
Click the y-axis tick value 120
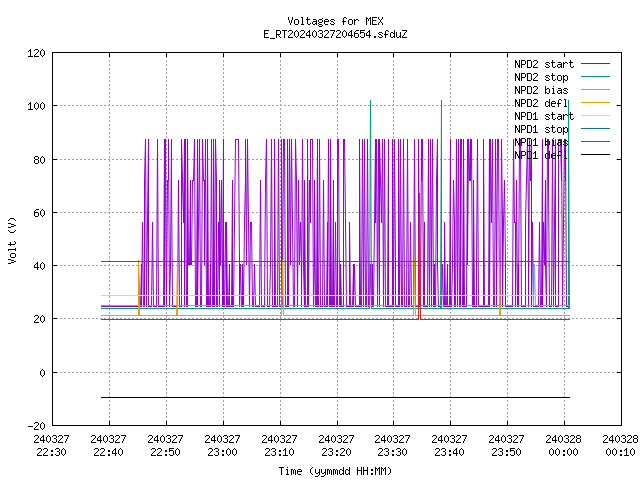[x=36, y=53]
